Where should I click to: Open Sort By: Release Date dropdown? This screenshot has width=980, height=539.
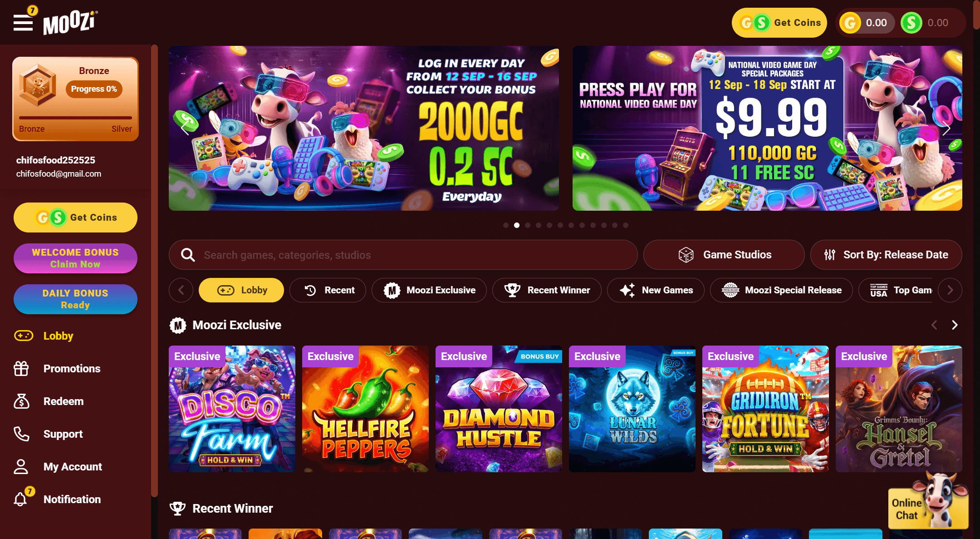pyautogui.click(x=886, y=255)
